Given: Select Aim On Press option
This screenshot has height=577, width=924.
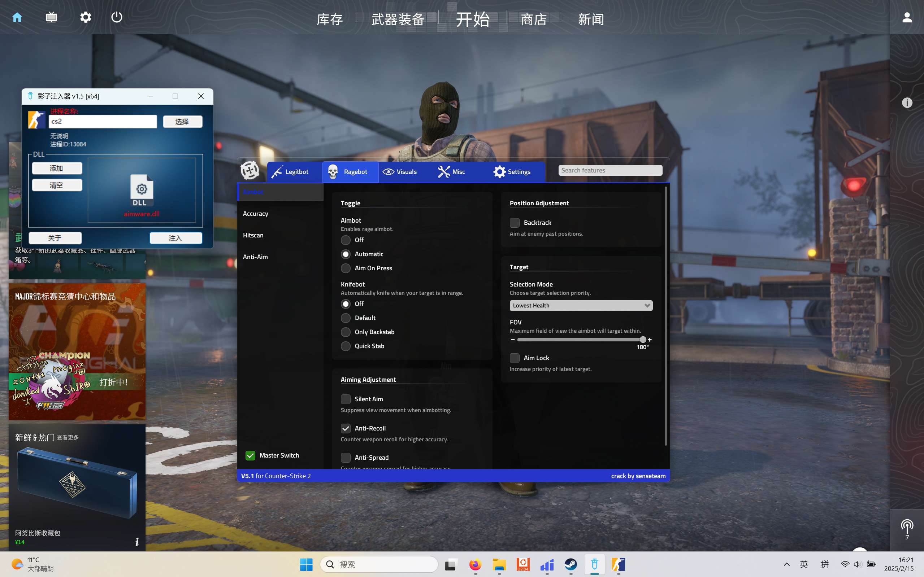Looking at the screenshot, I should pyautogui.click(x=346, y=268).
